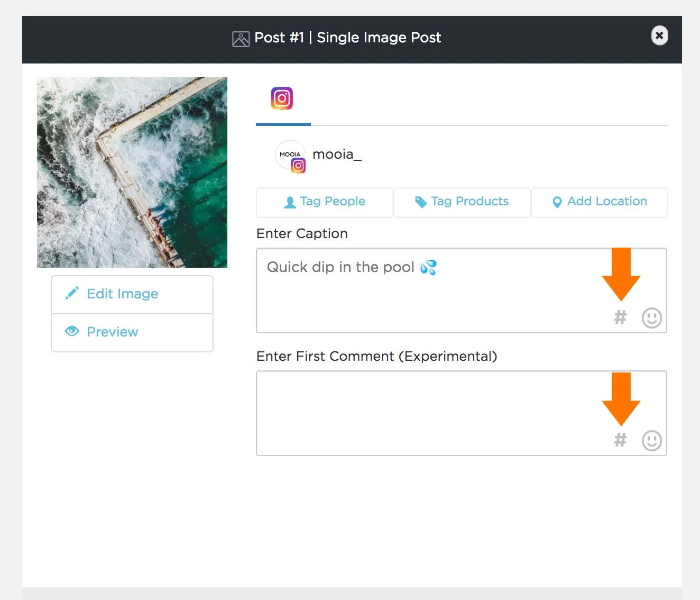Viewport: 700px width, 600px height.
Task: Click the blue progress bar under the Instagram icon
Action: 283,124
